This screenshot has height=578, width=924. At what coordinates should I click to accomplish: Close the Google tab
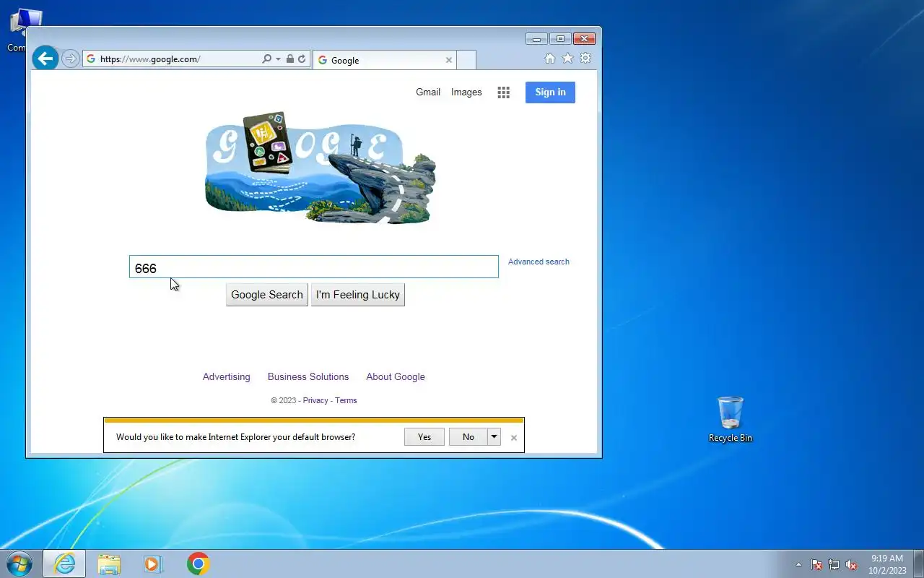[448, 60]
